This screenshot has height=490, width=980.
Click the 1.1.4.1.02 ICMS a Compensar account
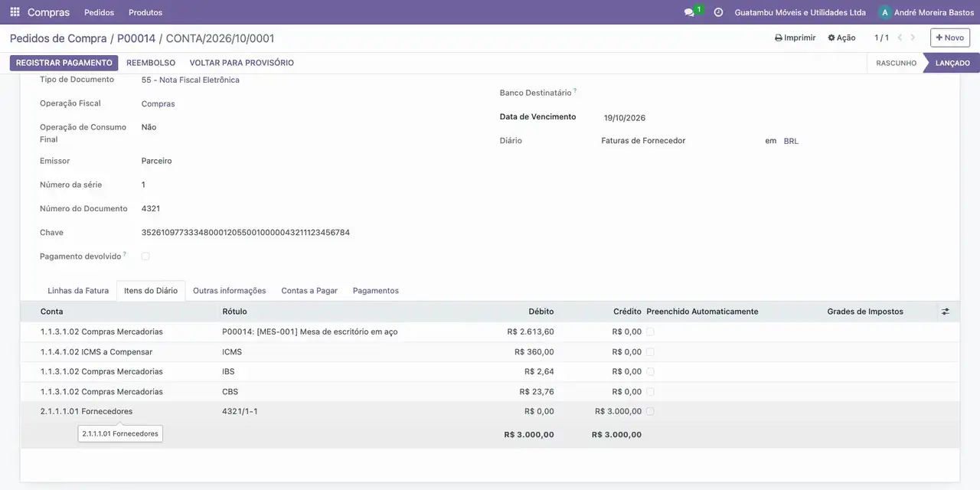96,351
